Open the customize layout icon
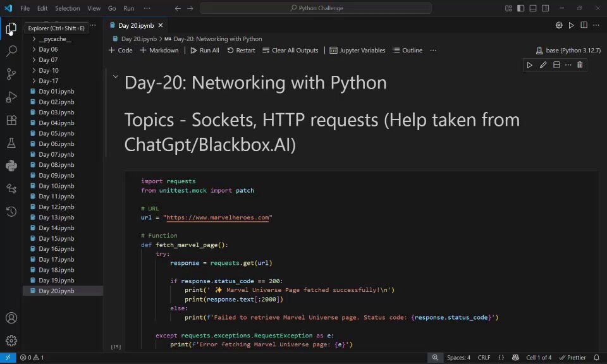Image resolution: width=607 pixels, height=364 pixels. click(x=508, y=8)
